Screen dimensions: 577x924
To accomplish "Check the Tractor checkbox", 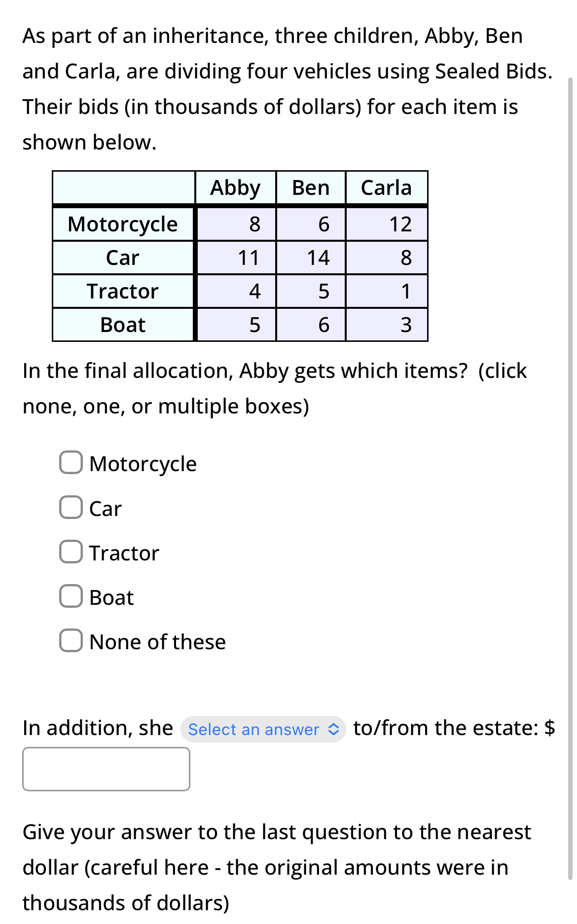I will [x=72, y=552].
